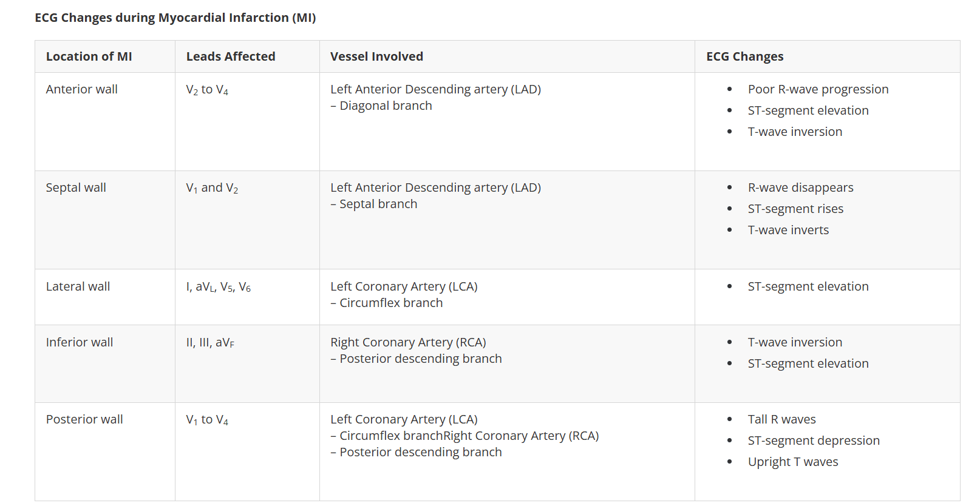Click the "ECG Changes during Myocardial Infarction" title
Screen dimensions: 980x503
[175, 18]
